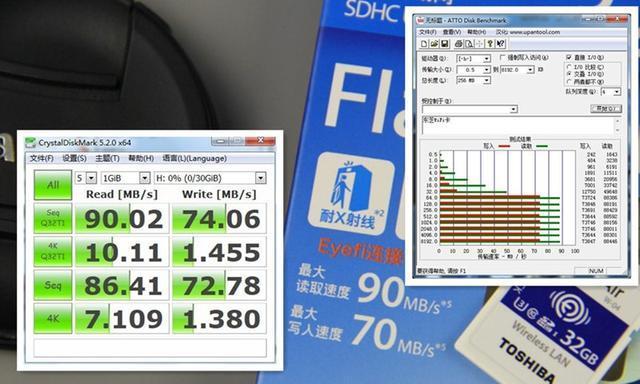Enable the force write access checkbox in ATTO
Image resolution: width=640 pixels, height=384 pixels.
[x=502, y=58]
